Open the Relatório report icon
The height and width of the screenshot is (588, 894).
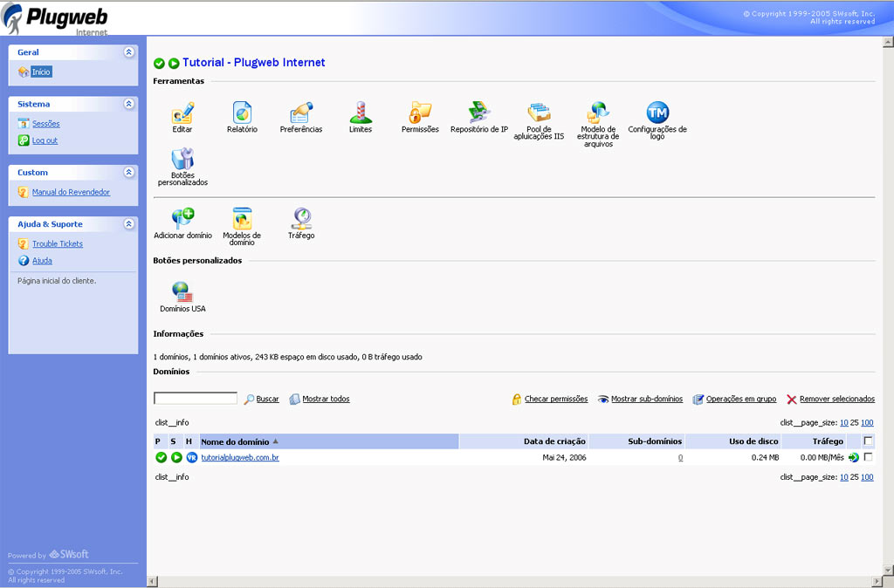242,113
